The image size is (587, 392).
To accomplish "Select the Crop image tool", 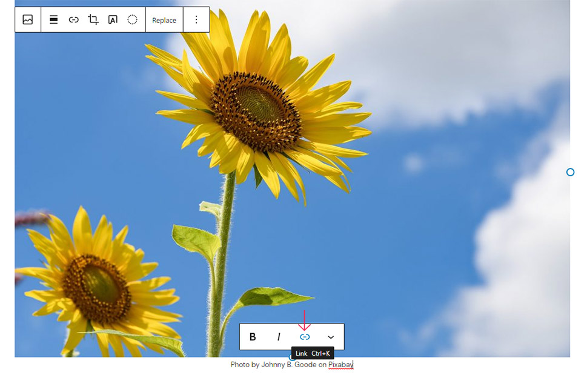I will point(93,19).
